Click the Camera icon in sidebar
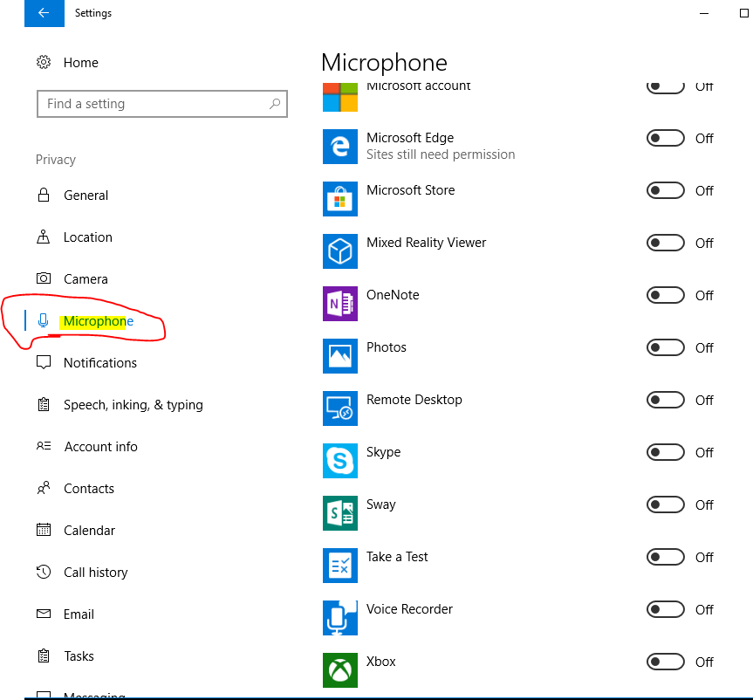Viewport: 753px width, 700px height. pos(44,278)
